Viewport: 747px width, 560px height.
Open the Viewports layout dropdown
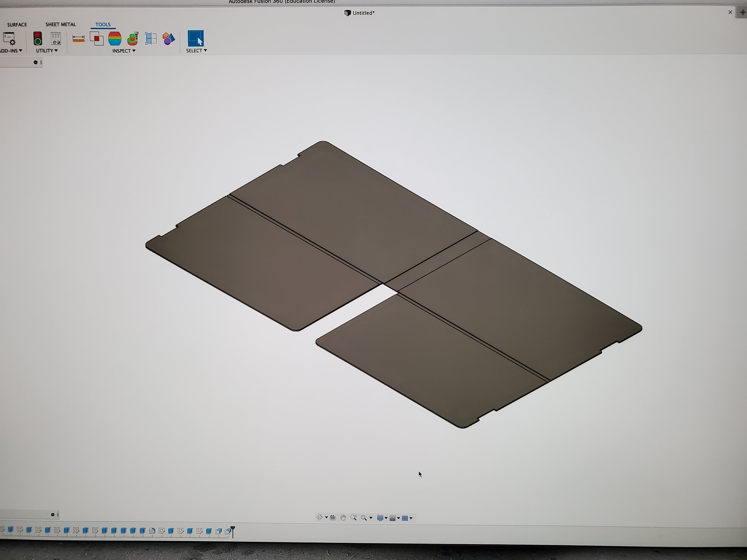[406, 518]
